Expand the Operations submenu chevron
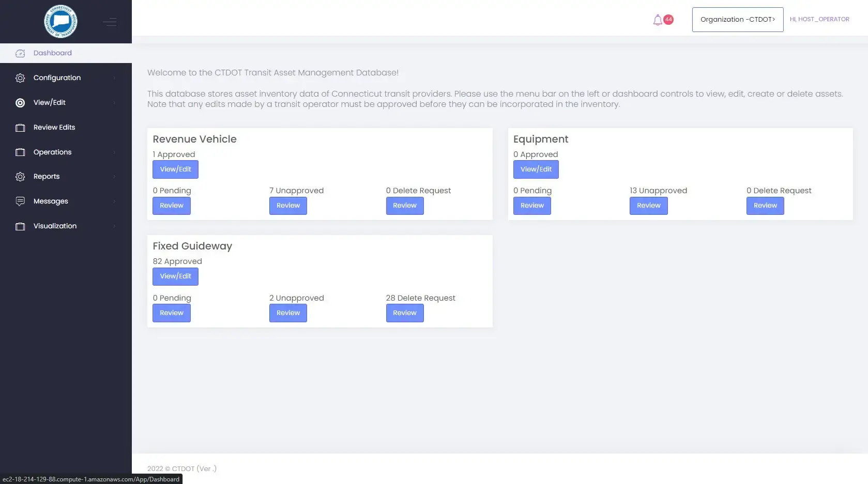The width and height of the screenshot is (868, 484). (x=114, y=152)
